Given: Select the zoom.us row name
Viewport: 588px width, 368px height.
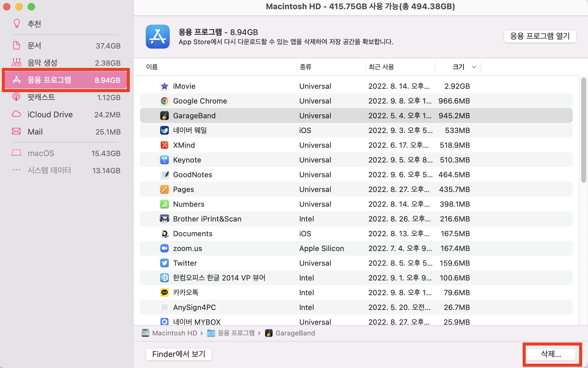Looking at the screenshot, I should [x=188, y=249].
